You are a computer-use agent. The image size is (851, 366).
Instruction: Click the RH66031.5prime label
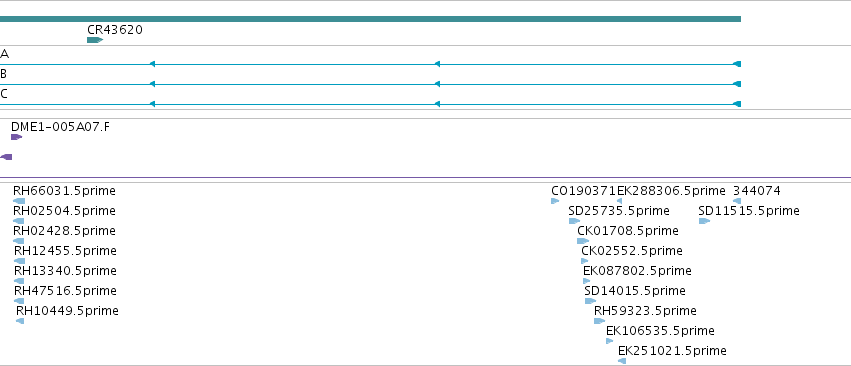point(65,191)
